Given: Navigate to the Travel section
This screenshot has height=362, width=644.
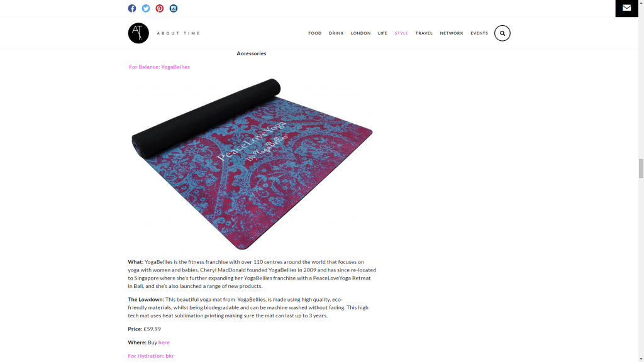Looking at the screenshot, I should (x=424, y=33).
